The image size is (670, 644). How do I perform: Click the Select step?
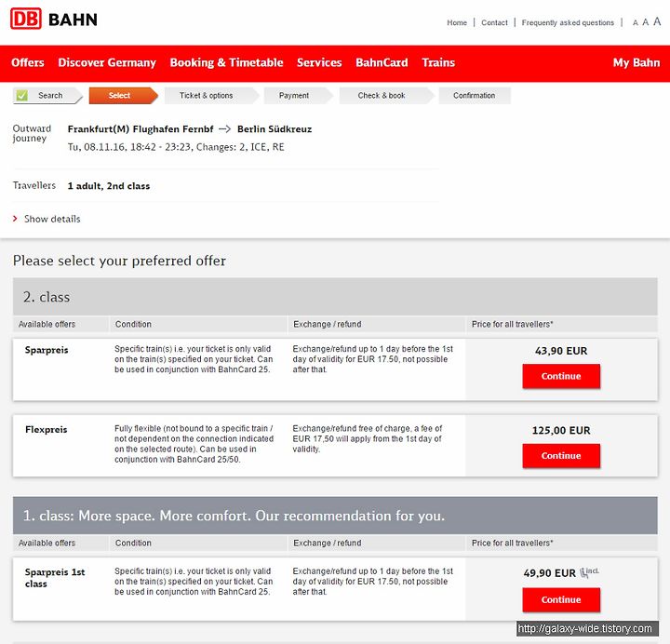123,96
